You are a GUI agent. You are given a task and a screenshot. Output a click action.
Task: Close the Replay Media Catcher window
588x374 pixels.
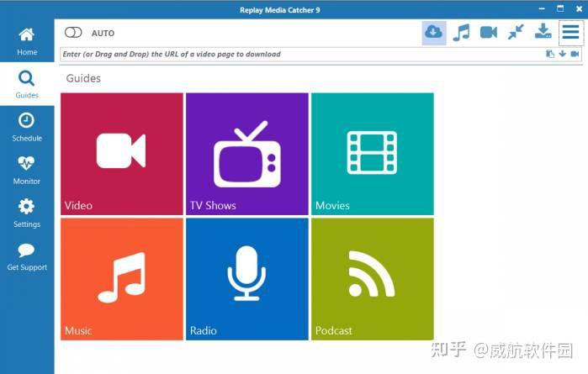point(579,9)
